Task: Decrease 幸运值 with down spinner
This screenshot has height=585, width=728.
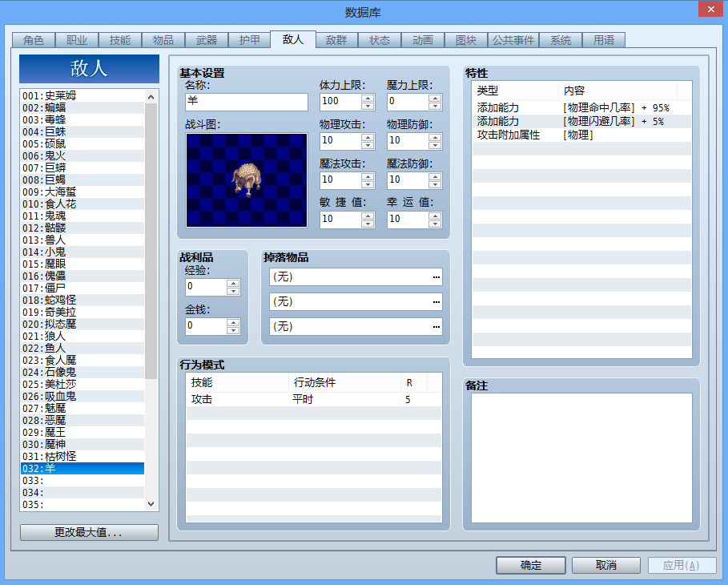Action: tap(435, 224)
